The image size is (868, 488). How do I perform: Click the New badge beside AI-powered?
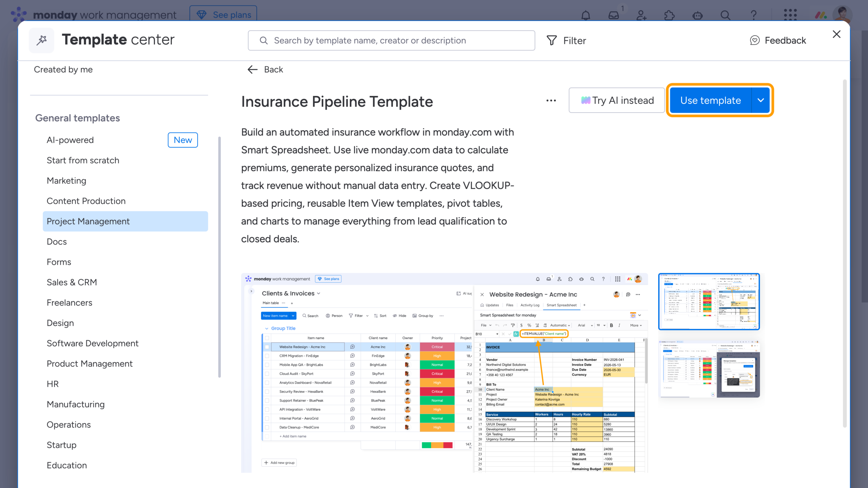pyautogui.click(x=183, y=140)
